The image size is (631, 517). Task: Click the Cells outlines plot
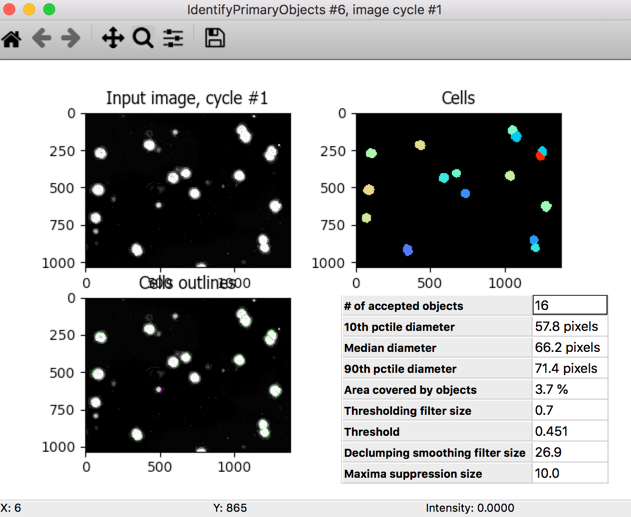coord(188,375)
